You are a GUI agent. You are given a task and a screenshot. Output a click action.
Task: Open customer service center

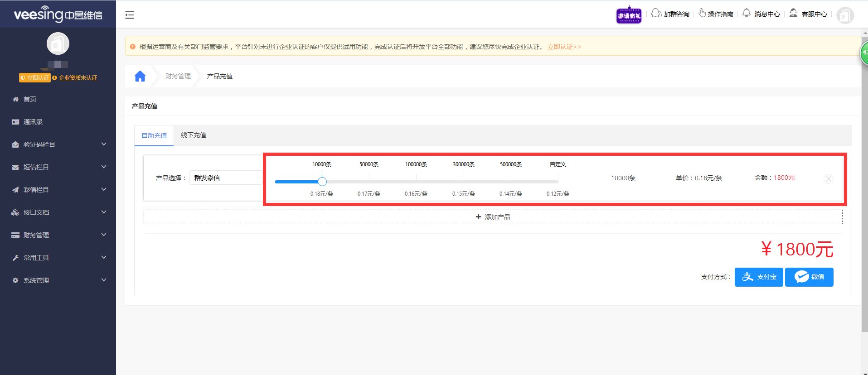[x=809, y=14]
